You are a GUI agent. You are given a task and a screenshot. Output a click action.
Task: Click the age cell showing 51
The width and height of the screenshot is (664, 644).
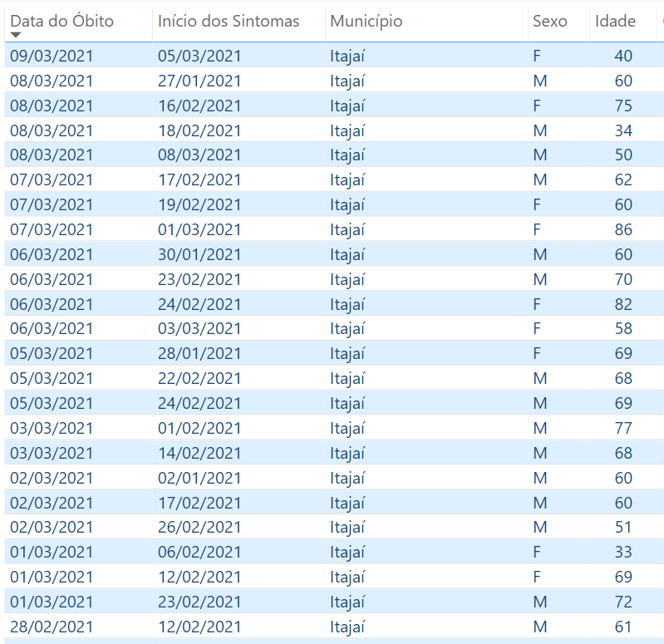(x=623, y=527)
